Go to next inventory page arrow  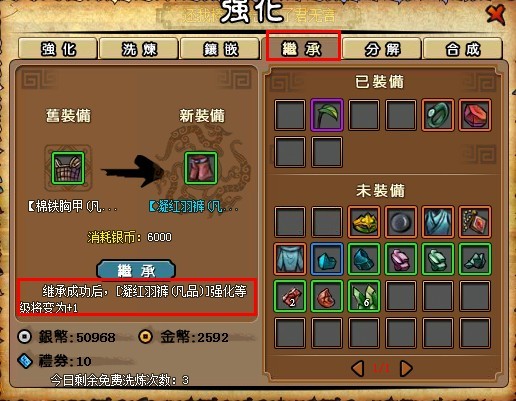click(x=406, y=368)
